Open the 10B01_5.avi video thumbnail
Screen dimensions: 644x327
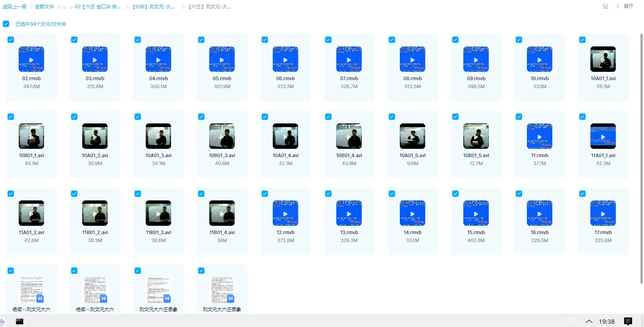point(476,136)
